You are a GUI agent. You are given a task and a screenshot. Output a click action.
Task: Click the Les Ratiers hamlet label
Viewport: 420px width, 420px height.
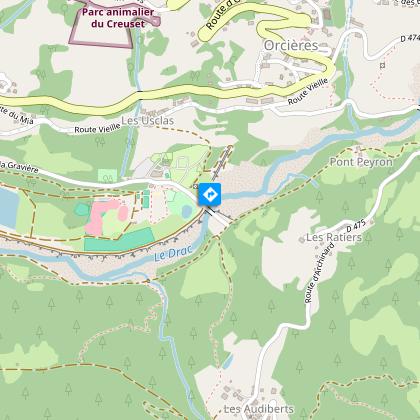point(334,238)
